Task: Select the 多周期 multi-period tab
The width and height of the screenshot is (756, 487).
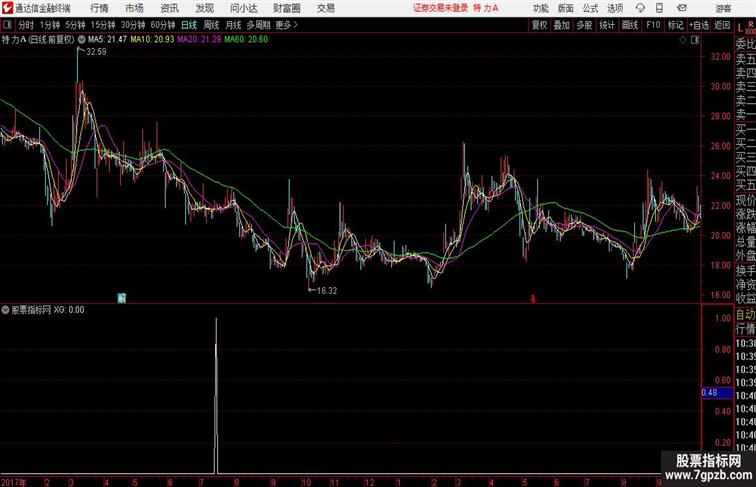Action: tap(258, 25)
